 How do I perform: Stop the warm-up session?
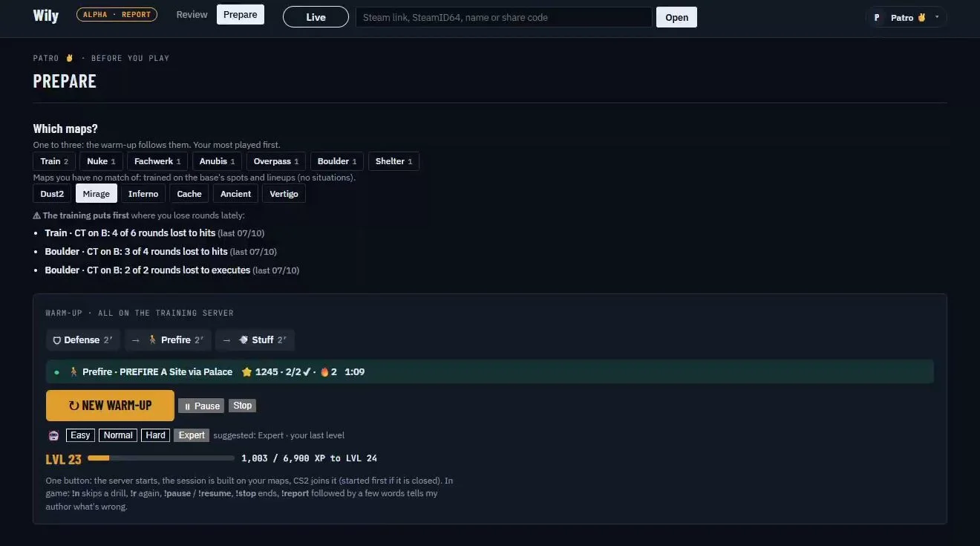[x=243, y=406]
